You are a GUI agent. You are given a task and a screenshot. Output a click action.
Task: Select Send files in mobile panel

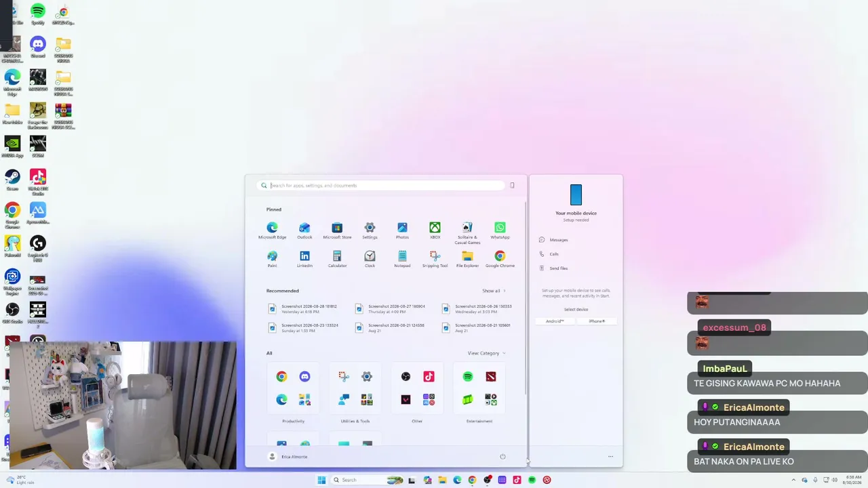tap(553, 268)
